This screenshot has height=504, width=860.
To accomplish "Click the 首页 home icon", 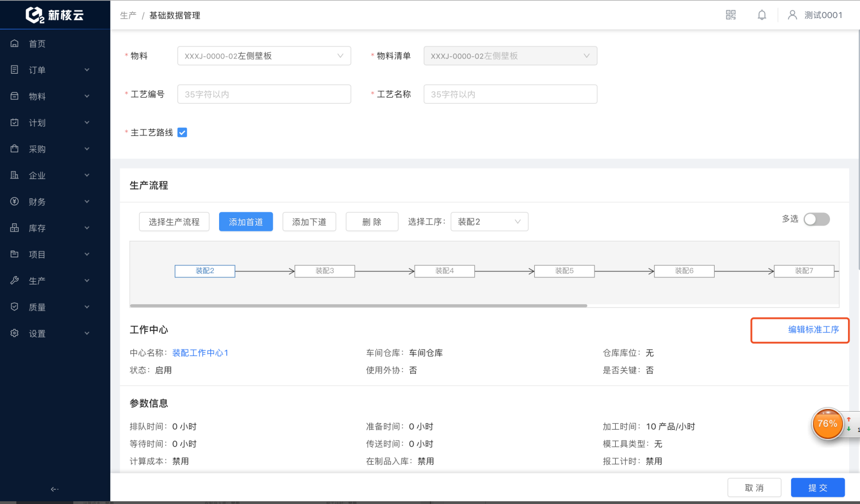I will coord(15,43).
